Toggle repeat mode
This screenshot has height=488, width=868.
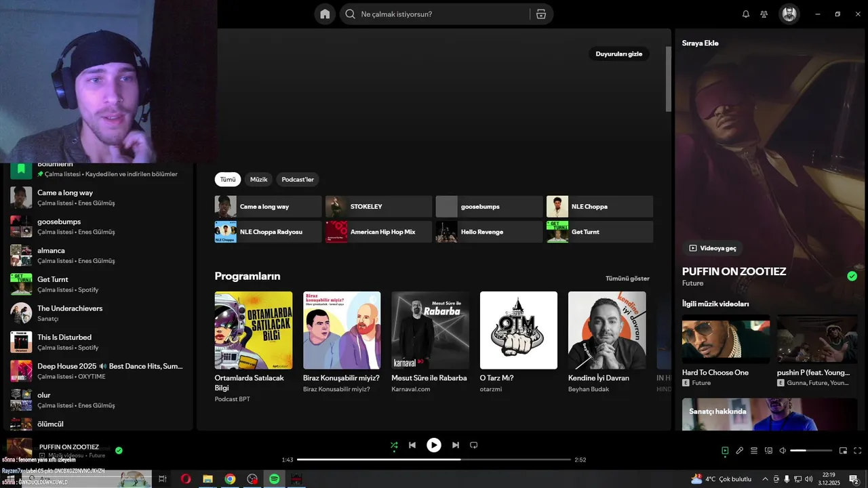point(474,445)
